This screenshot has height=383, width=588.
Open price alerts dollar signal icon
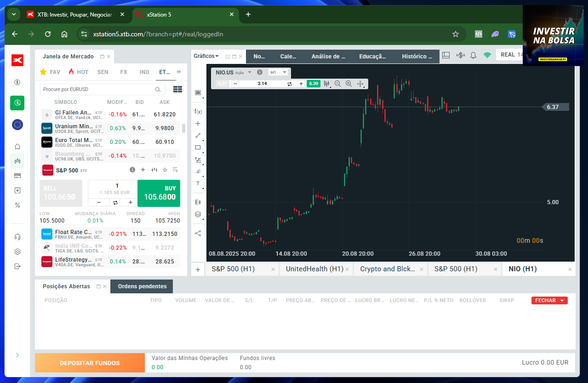point(460,55)
